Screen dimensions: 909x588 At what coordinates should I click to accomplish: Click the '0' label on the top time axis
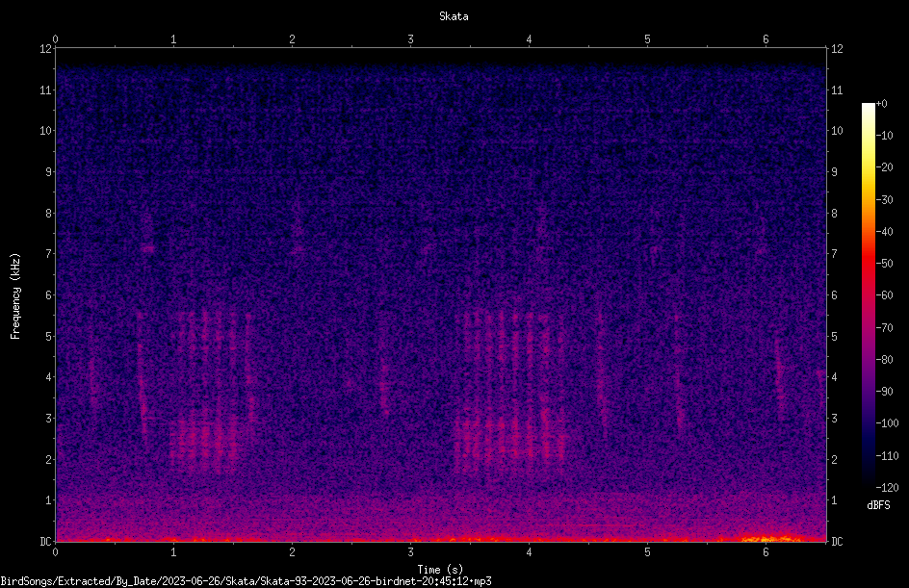click(55, 39)
